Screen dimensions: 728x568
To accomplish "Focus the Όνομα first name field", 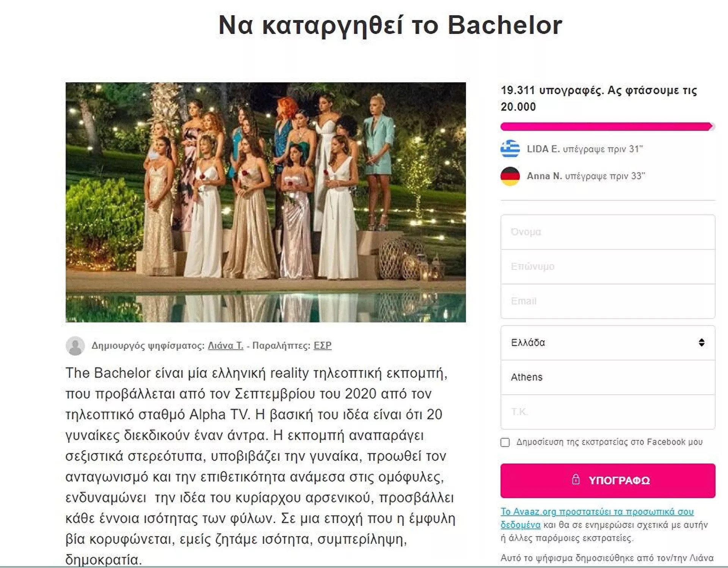I will pyautogui.click(x=607, y=232).
